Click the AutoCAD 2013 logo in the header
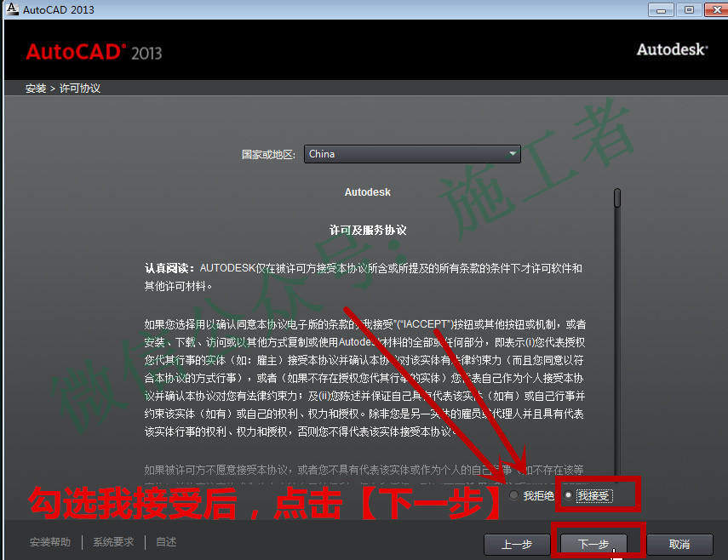 (94, 52)
